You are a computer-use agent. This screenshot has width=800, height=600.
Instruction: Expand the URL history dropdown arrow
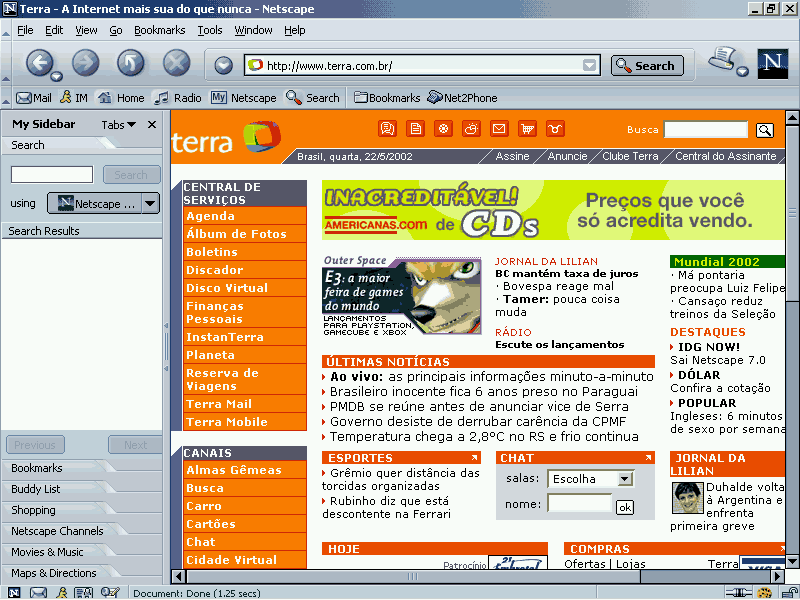(591, 66)
